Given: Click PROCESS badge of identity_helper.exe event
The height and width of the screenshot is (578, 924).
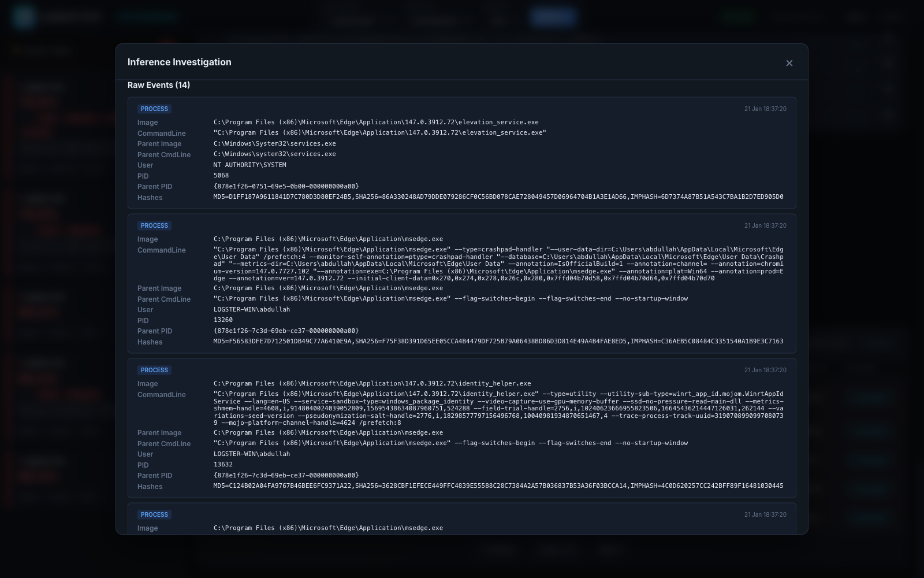Looking at the screenshot, I should 154,370.
